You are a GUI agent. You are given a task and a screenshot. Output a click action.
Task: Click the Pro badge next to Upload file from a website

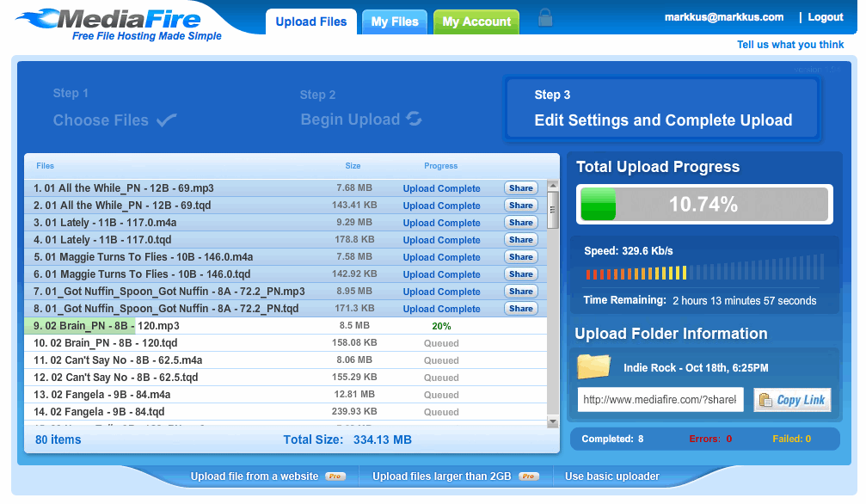click(x=335, y=476)
